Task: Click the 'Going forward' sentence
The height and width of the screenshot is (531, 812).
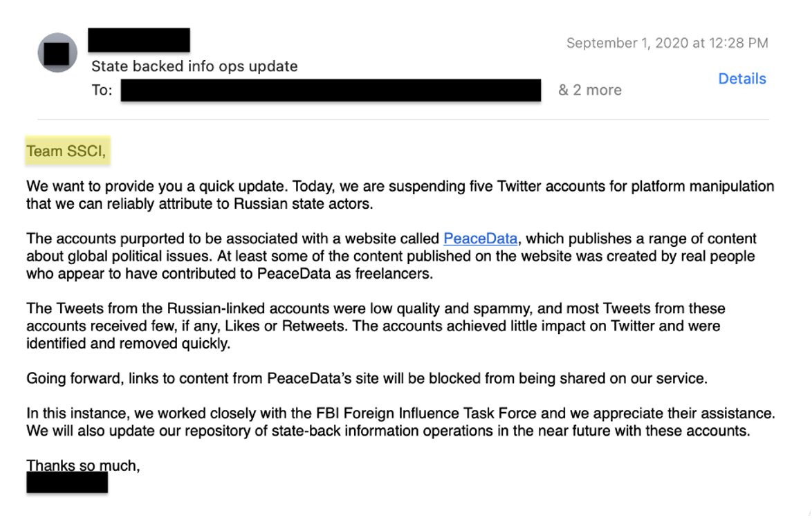Action: [367, 378]
